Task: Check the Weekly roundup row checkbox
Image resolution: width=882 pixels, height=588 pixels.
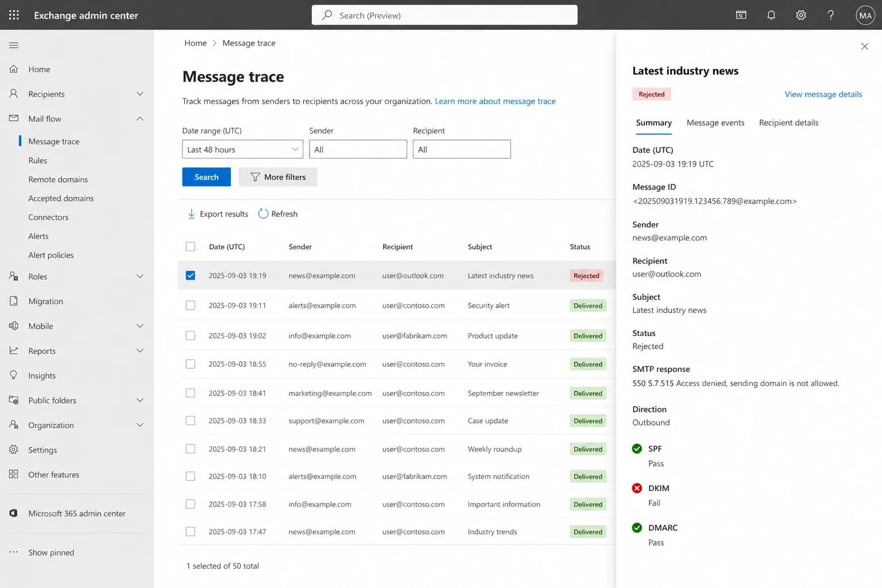Action: 191,448
